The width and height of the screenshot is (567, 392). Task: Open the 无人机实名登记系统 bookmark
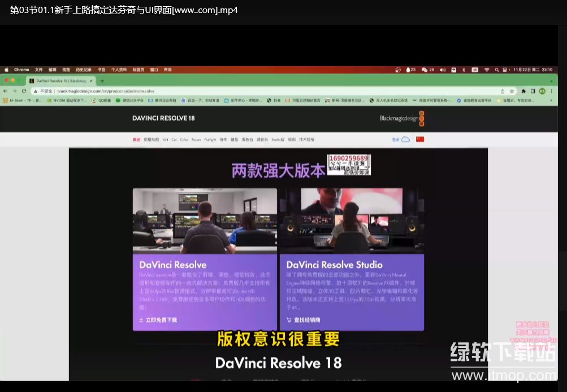(x=388, y=101)
